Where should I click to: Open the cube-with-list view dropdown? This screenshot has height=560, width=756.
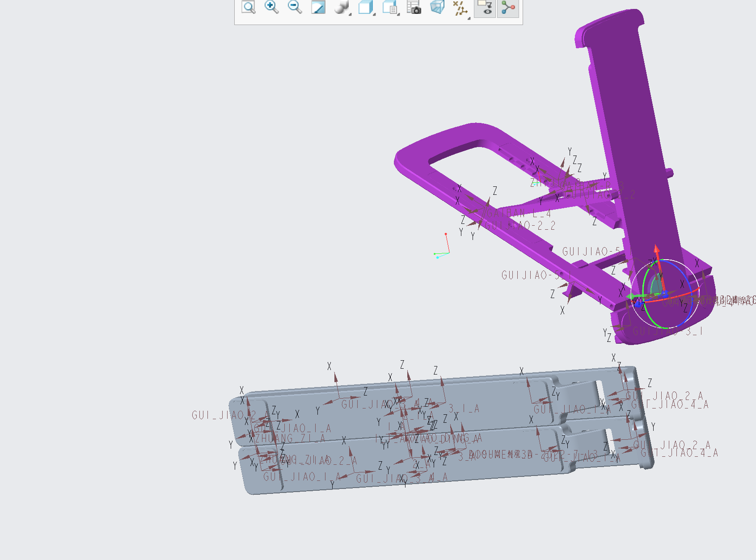(x=391, y=8)
